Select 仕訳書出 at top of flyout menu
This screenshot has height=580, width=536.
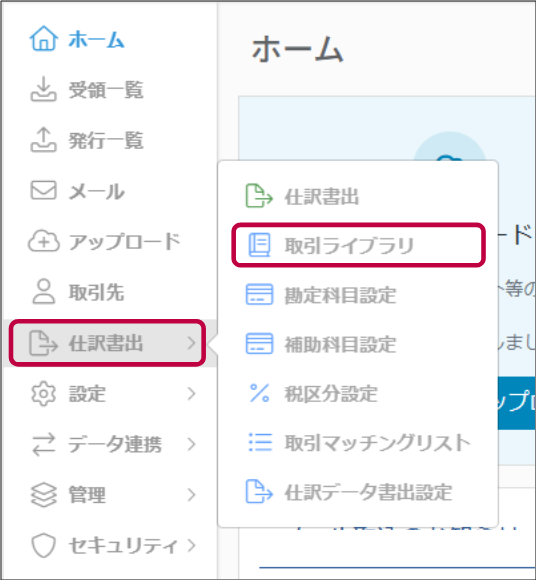pos(358,196)
